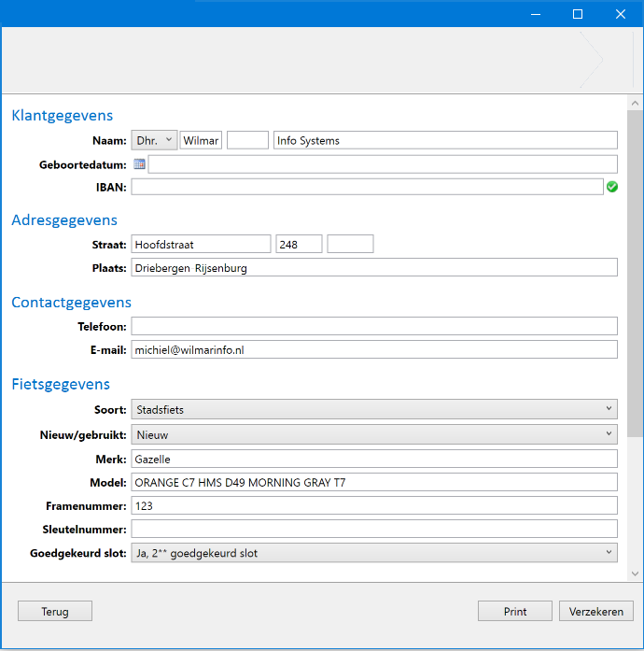Select the E-mail field with michiel@wilmarinfo.nl
Image resolution: width=644 pixels, height=651 pixels.
click(374, 349)
